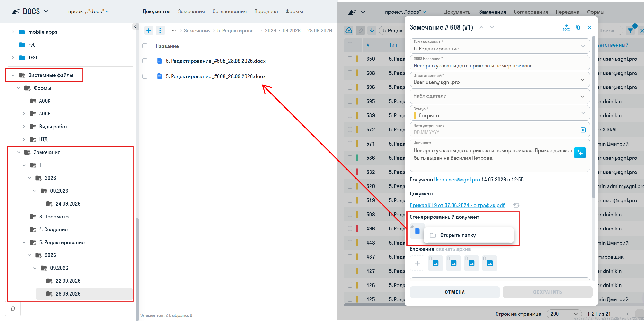Expand the Наблюдатели dropdown
644x321 pixels.
(499, 96)
